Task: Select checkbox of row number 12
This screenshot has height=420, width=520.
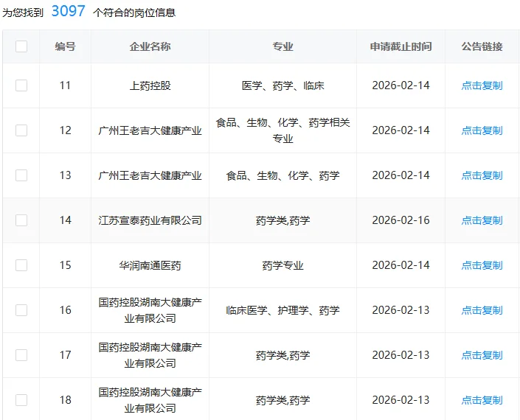Action: coord(21,130)
